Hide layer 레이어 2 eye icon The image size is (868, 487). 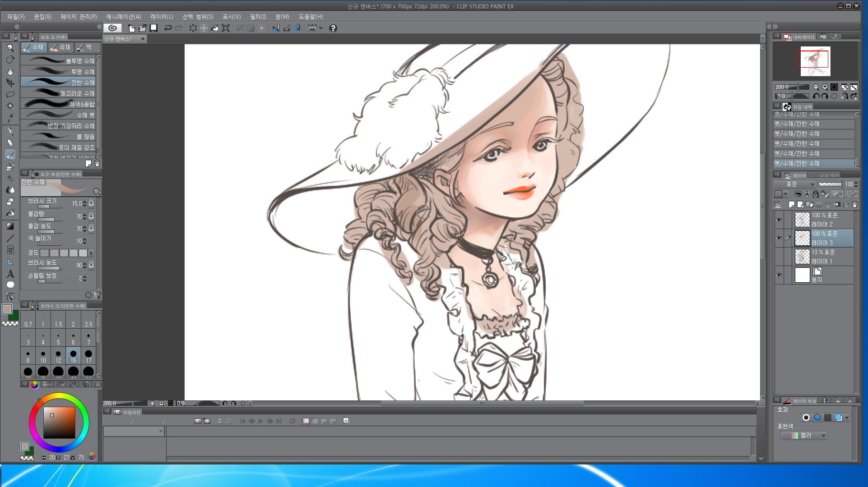pos(779,220)
